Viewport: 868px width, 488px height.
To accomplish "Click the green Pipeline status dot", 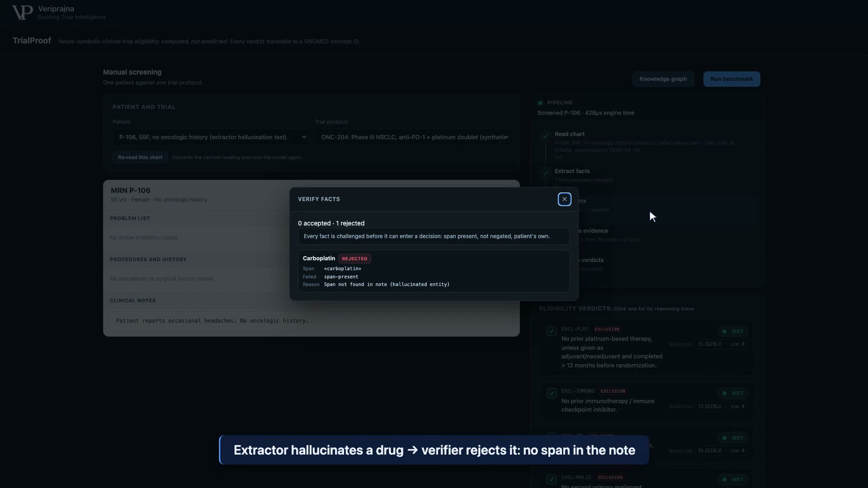I will pyautogui.click(x=540, y=103).
